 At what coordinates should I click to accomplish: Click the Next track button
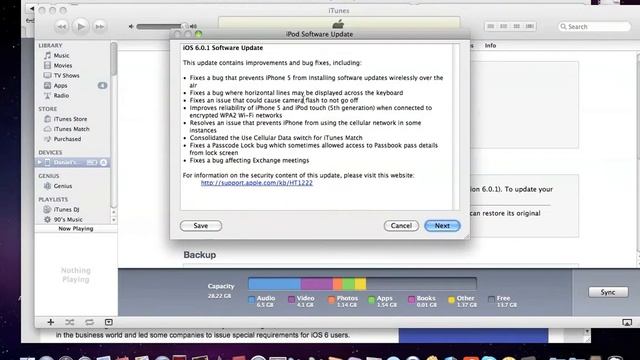tap(99, 27)
